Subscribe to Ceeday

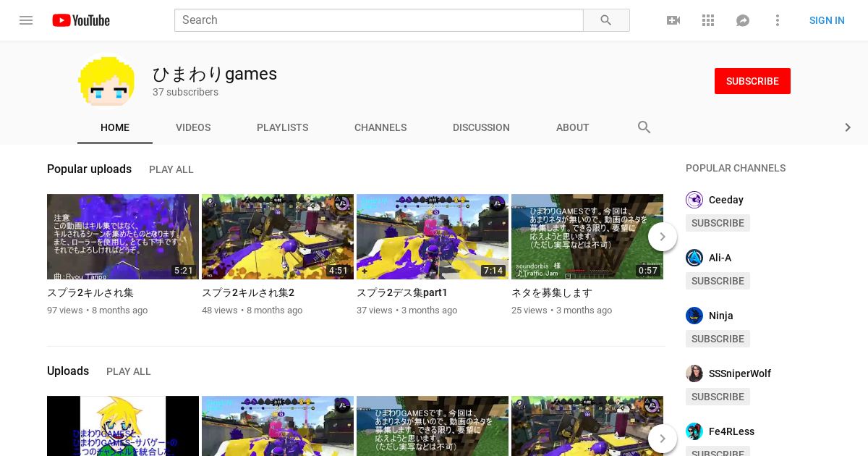click(x=718, y=223)
